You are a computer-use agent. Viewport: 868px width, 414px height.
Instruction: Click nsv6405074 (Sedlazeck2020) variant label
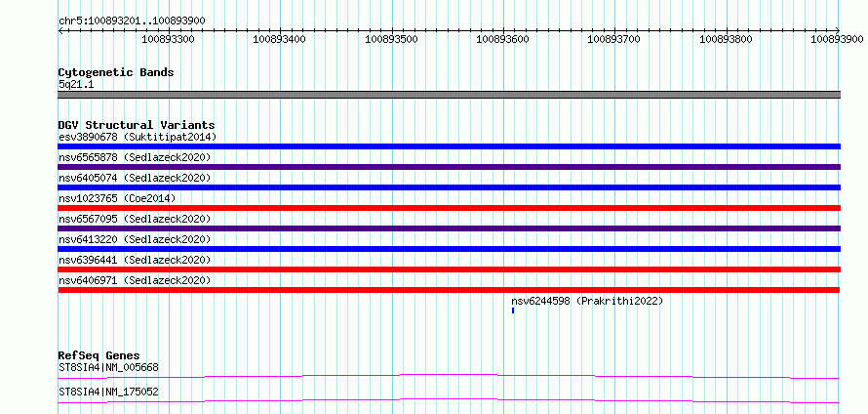135,178
